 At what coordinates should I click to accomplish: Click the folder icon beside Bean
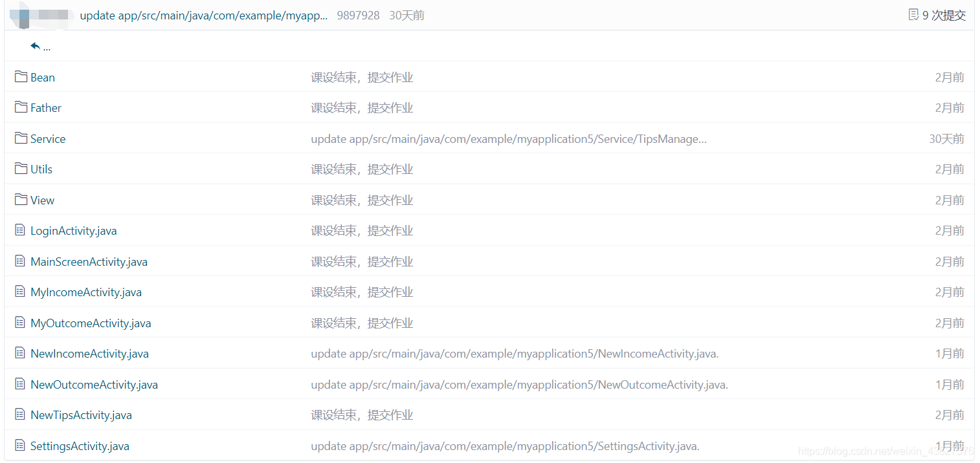coord(21,77)
